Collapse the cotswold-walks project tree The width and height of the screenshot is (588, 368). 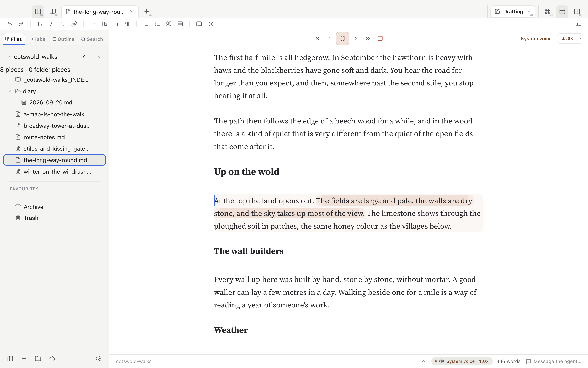(x=9, y=56)
